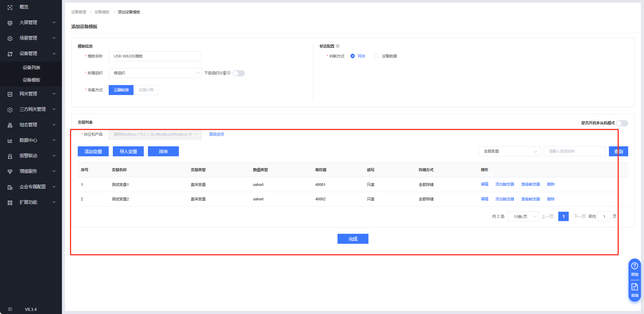Open the 高级选项 link
This screenshot has height=314, width=644.
[x=216, y=134]
